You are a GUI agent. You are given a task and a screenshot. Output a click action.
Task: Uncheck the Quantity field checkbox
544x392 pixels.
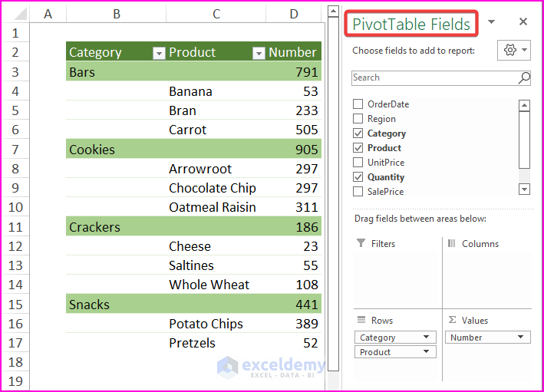coord(358,177)
